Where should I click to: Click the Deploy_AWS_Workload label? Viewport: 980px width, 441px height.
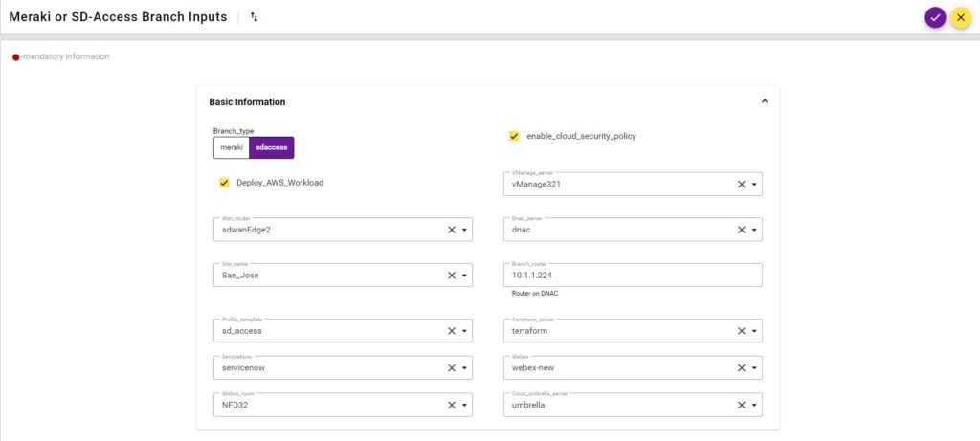(x=280, y=183)
